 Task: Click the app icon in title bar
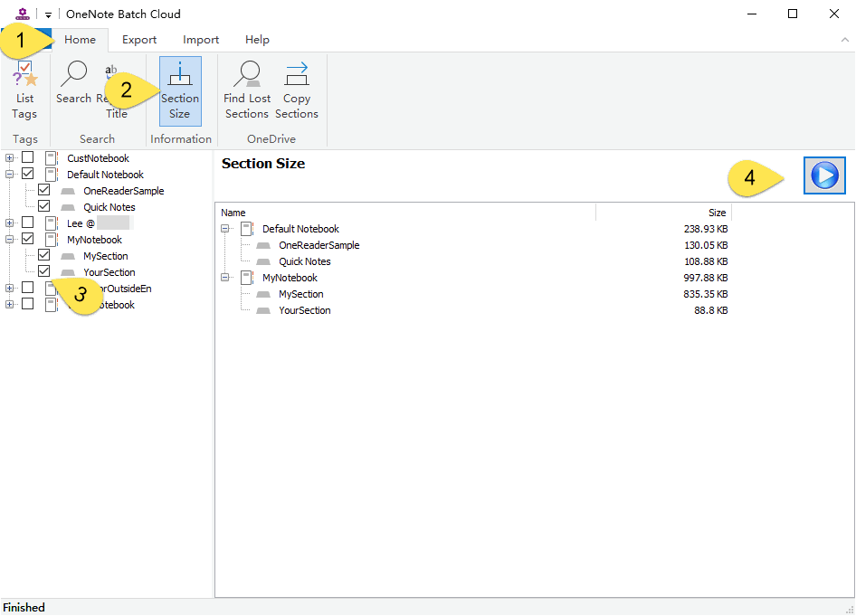point(24,14)
